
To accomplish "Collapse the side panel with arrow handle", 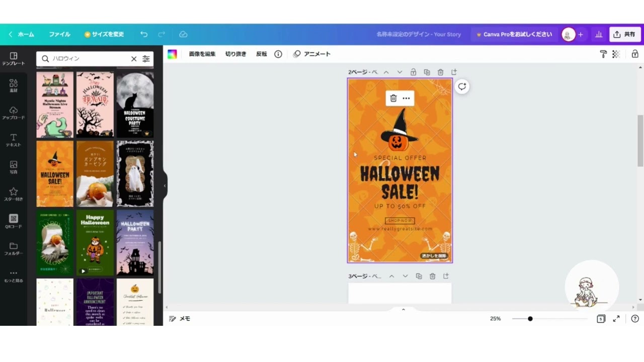I will pos(165,186).
